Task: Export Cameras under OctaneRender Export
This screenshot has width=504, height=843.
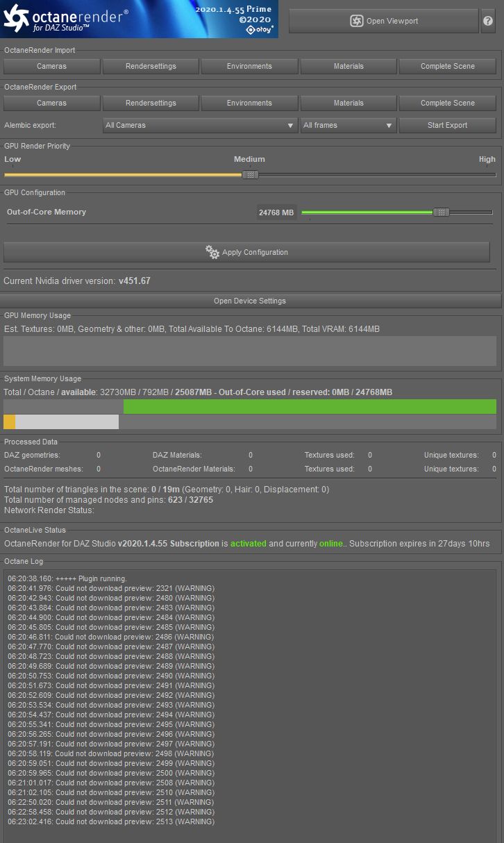Action: [52, 103]
